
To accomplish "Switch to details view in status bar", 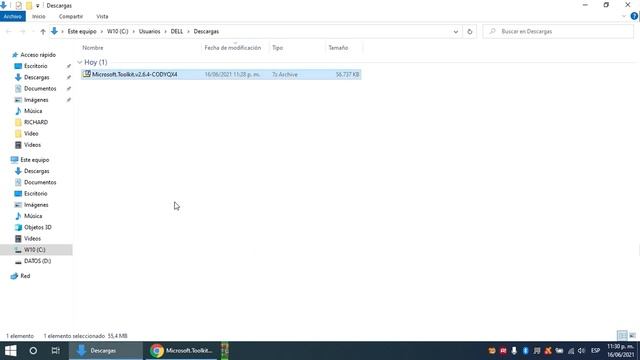I will coord(622,336).
